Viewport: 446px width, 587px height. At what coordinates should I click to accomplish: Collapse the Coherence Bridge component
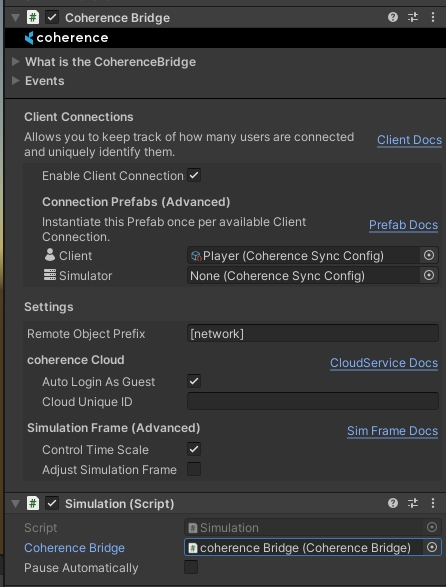pyautogui.click(x=15, y=18)
